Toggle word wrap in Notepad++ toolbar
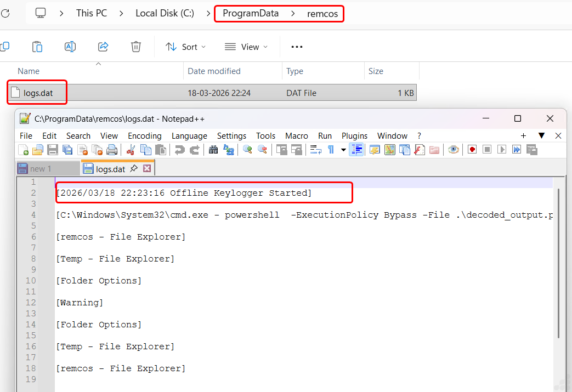 pyautogui.click(x=315, y=150)
